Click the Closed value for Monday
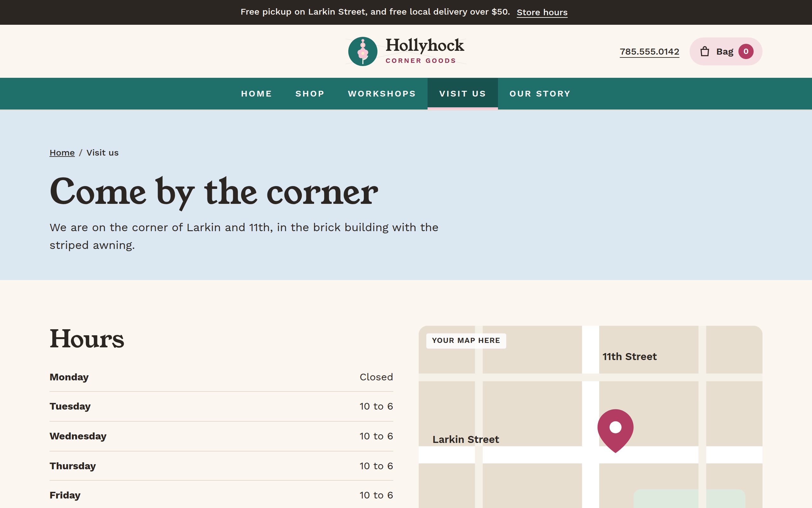 (x=376, y=377)
